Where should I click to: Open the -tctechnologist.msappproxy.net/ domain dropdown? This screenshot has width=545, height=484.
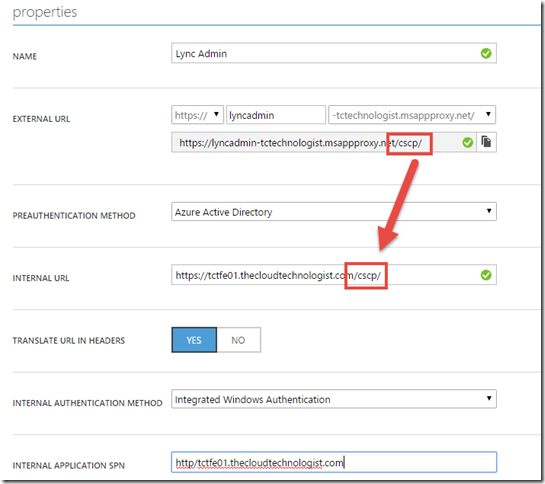click(412, 115)
